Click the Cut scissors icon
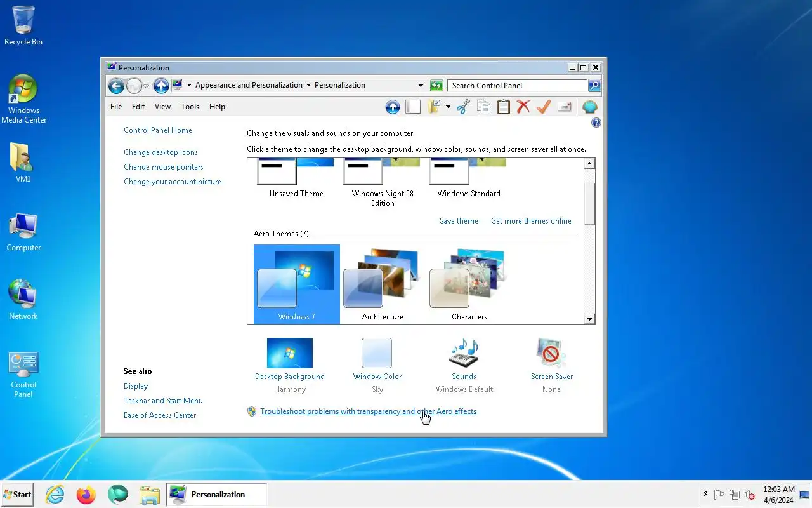 tap(462, 107)
